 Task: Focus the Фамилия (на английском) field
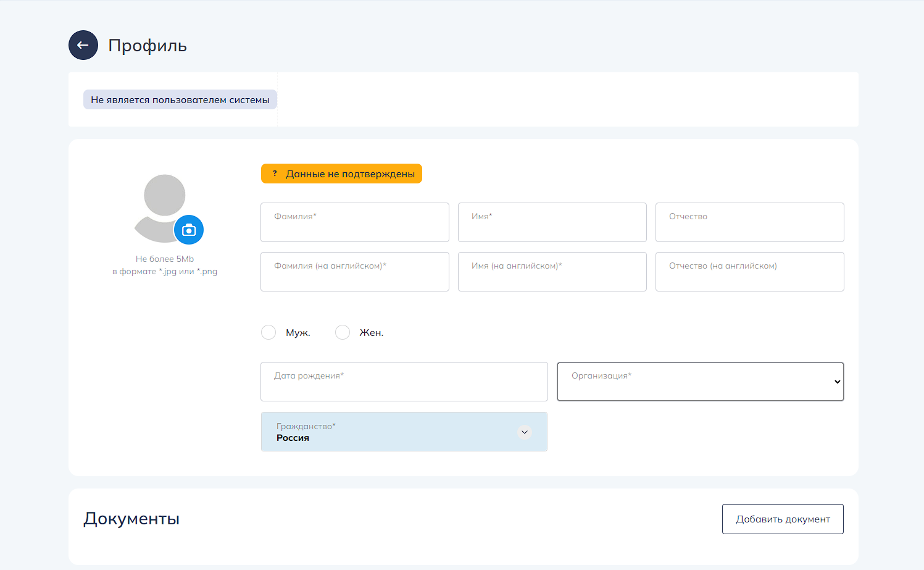pos(355,272)
